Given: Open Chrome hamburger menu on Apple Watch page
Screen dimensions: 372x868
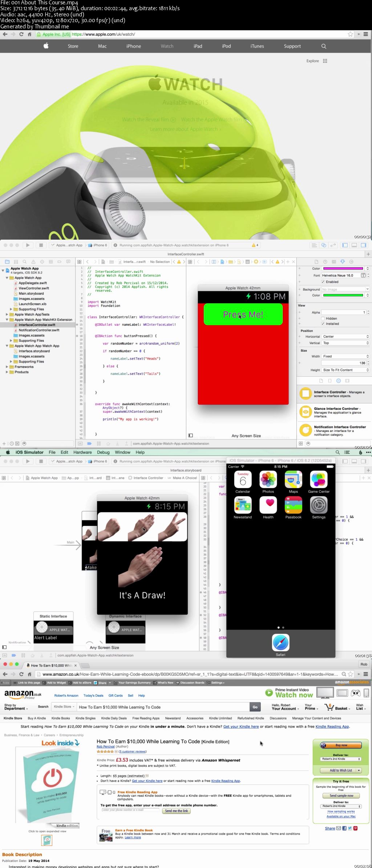Looking at the screenshot, I should 366,34.
